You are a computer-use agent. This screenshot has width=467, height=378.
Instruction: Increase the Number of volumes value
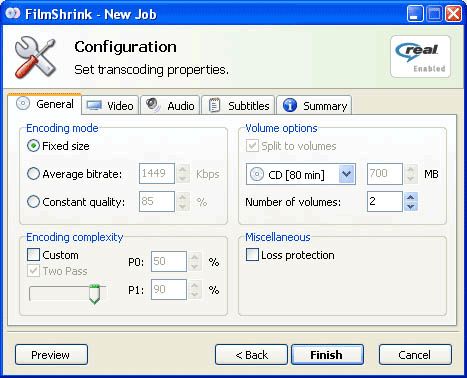[411, 197]
